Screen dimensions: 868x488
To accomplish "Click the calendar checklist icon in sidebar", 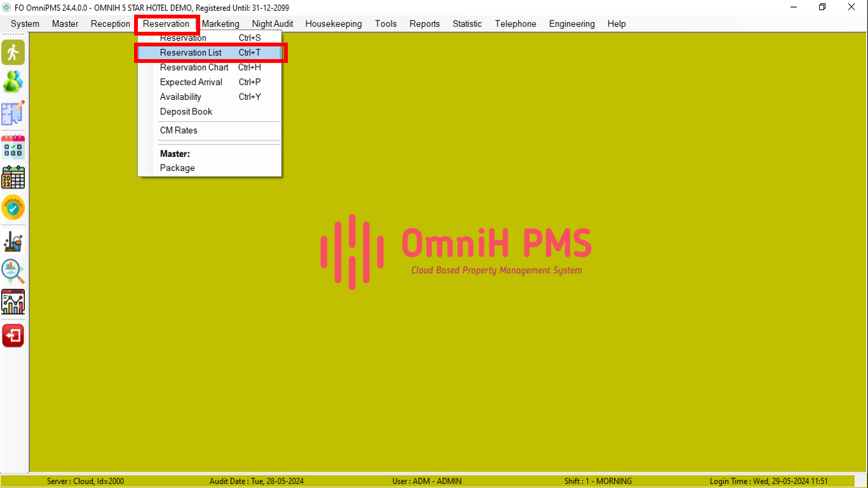I will (x=13, y=147).
